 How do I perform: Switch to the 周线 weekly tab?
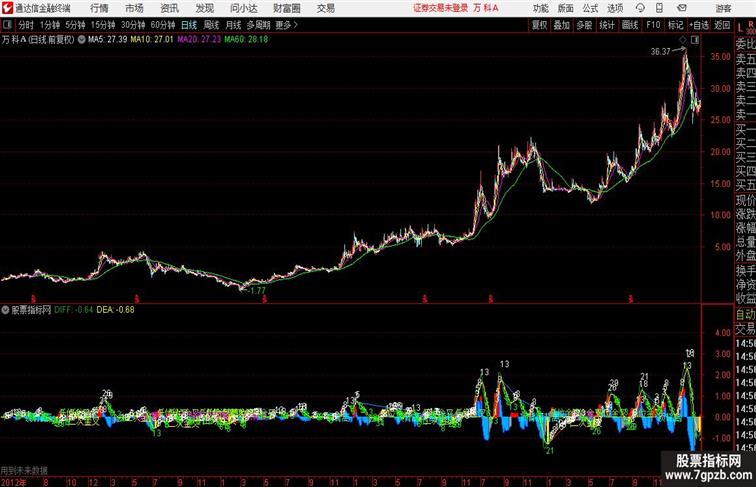tap(211, 25)
